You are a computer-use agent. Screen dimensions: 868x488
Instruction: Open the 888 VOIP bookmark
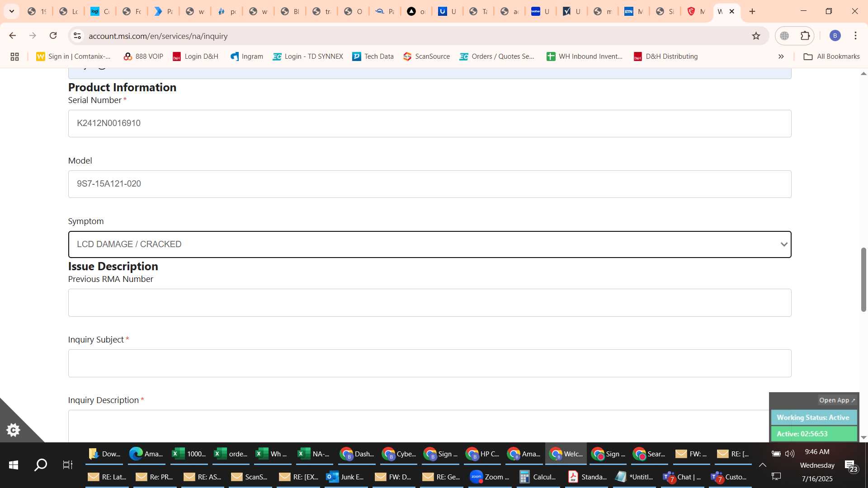(143, 56)
